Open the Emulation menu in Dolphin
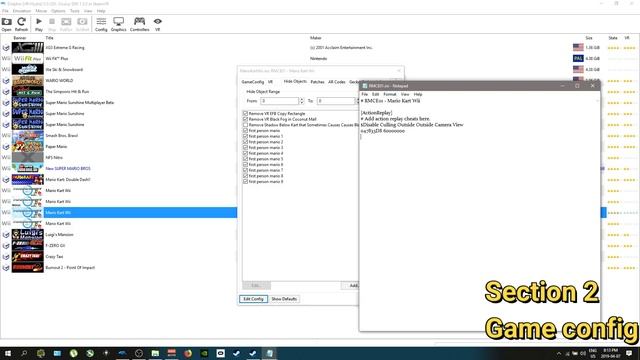This screenshot has width=640, height=360. [22, 11]
